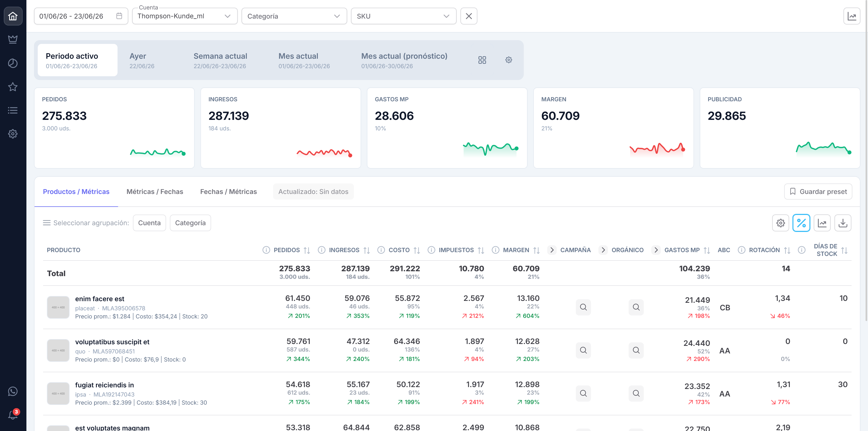Click thumbnail of voluptatibus suscipit et
The width and height of the screenshot is (868, 431).
(58, 350)
